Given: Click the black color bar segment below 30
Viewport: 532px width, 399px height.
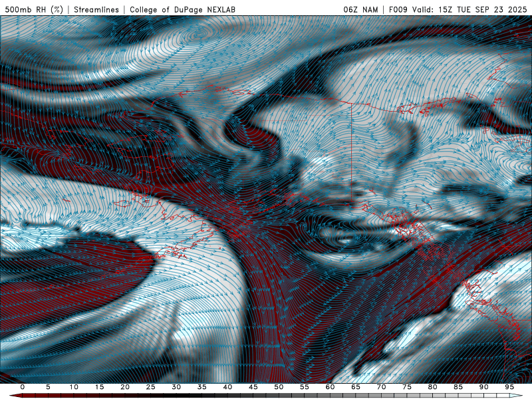Looking at the screenshot, I should pyautogui.click(x=176, y=396).
